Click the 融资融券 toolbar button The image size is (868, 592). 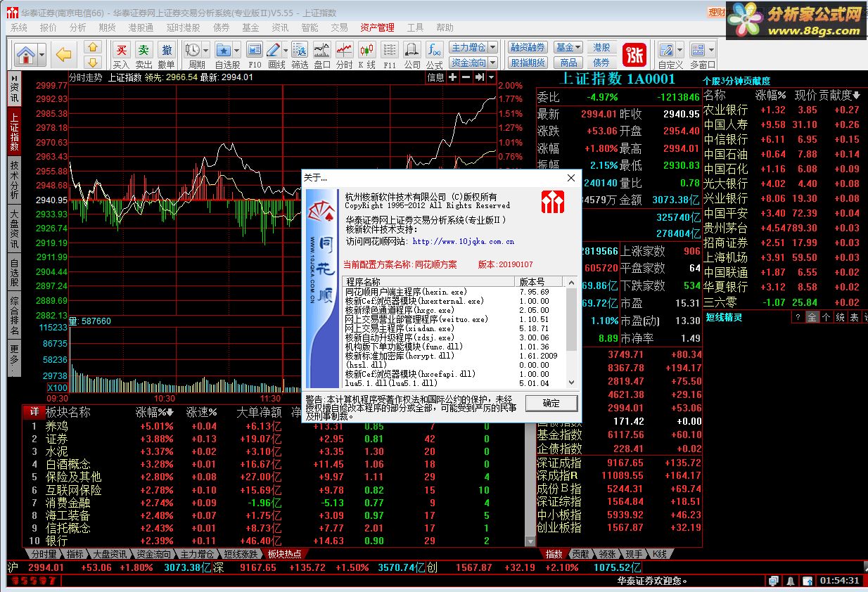point(528,47)
